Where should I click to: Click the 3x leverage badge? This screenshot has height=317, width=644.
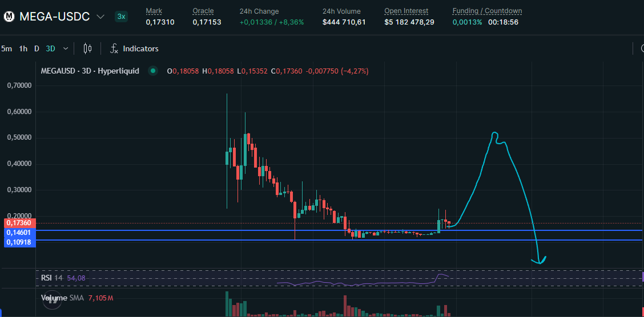point(121,17)
